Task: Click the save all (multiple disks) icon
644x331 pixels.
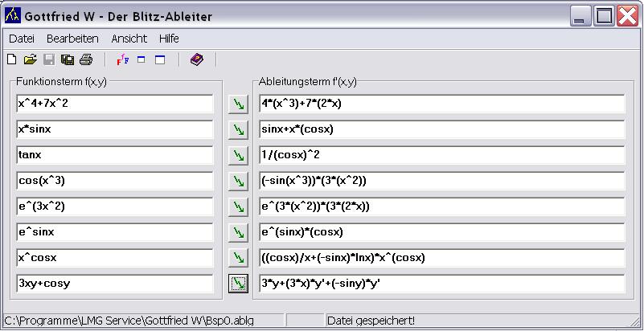Action: click(68, 59)
